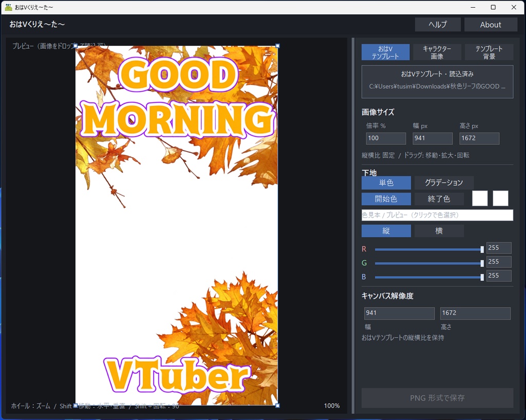The image size is (526, 420).
Task: Click the canvas 高さ 1672 field
Action: pyautogui.click(x=475, y=313)
